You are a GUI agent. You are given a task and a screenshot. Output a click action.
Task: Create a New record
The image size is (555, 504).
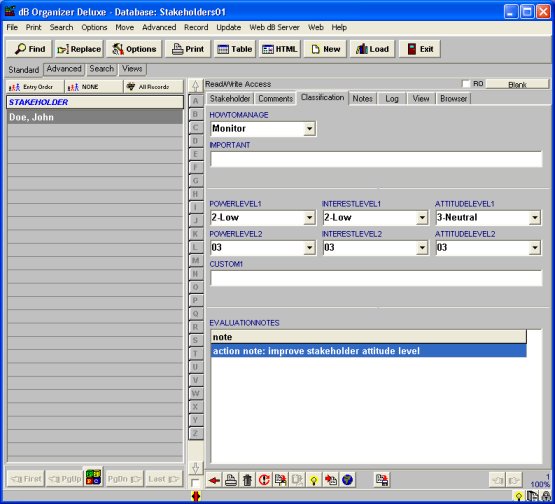click(325, 49)
